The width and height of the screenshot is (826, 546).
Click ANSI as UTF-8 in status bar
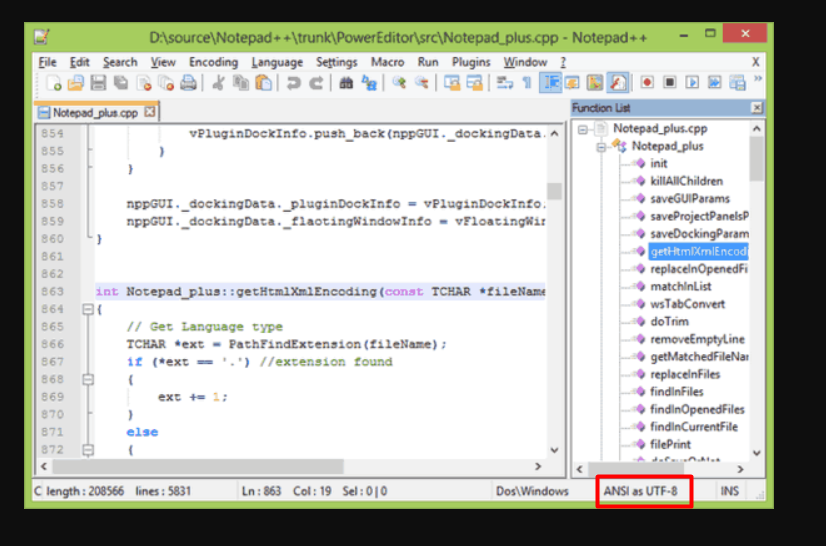(641, 491)
